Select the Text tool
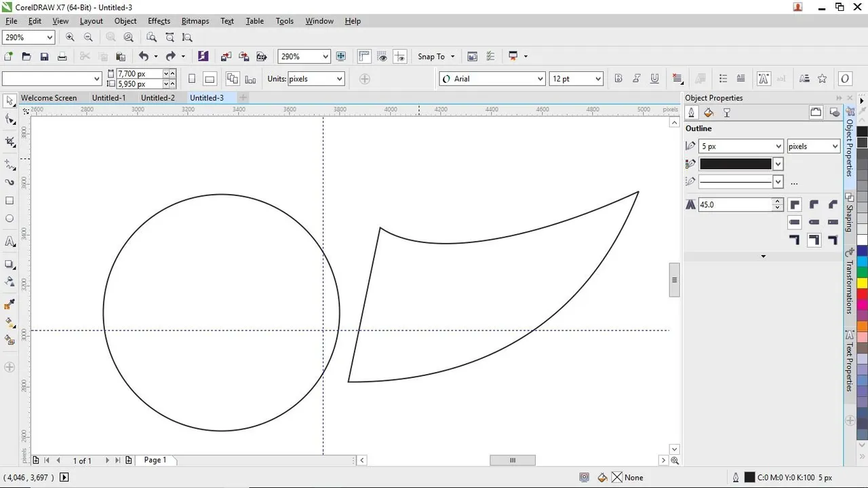This screenshot has width=868, height=488. click(x=9, y=242)
